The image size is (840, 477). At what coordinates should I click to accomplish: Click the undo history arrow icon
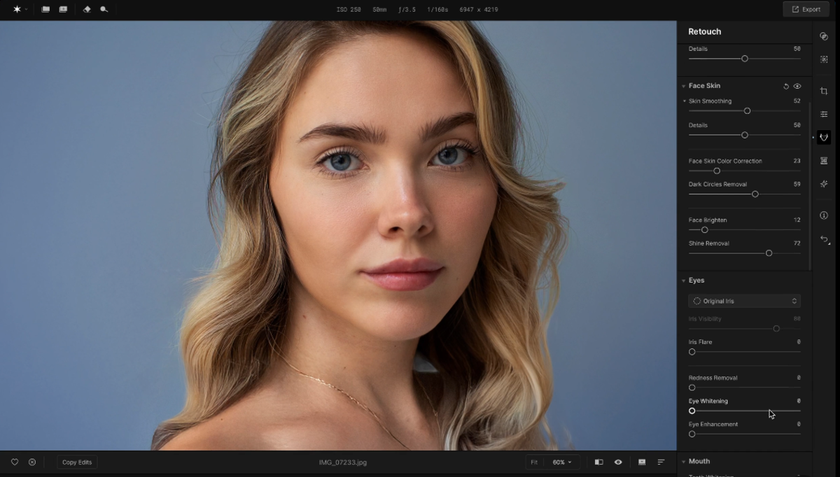[x=824, y=240]
